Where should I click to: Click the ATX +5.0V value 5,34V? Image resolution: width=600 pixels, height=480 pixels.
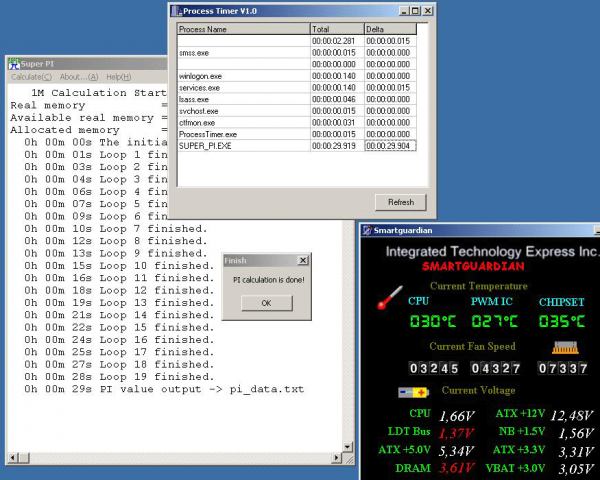(x=456, y=451)
